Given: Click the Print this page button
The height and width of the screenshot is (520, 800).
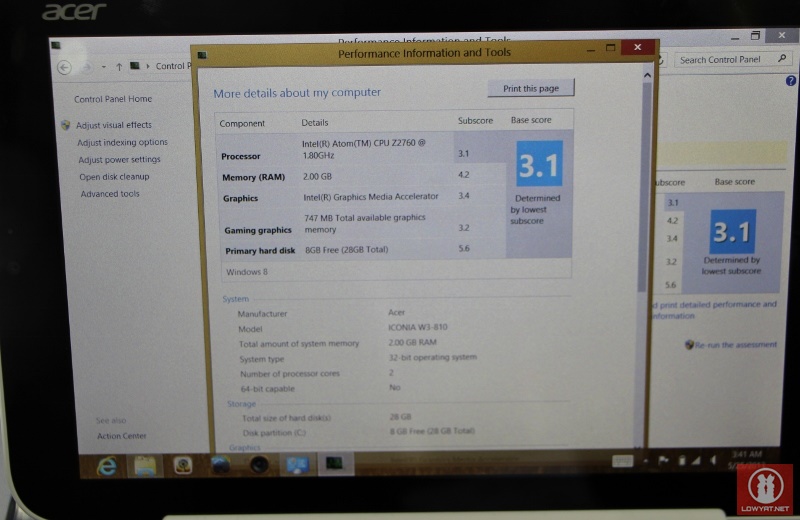Looking at the screenshot, I should (x=531, y=88).
